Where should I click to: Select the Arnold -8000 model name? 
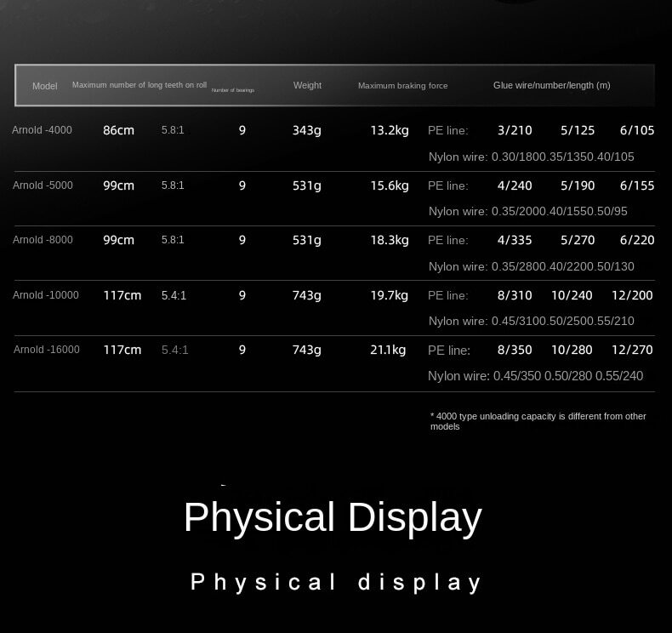(x=43, y=240)
